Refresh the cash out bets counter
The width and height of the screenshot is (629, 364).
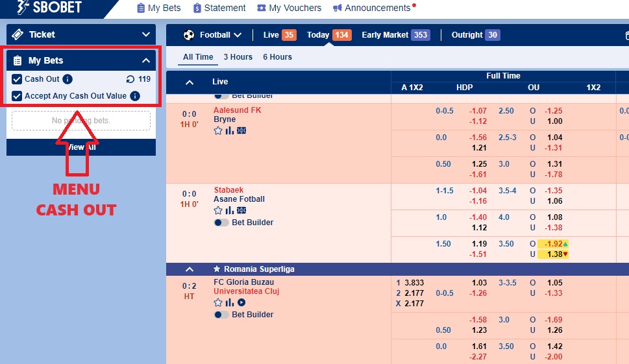(x=130, y=79)
